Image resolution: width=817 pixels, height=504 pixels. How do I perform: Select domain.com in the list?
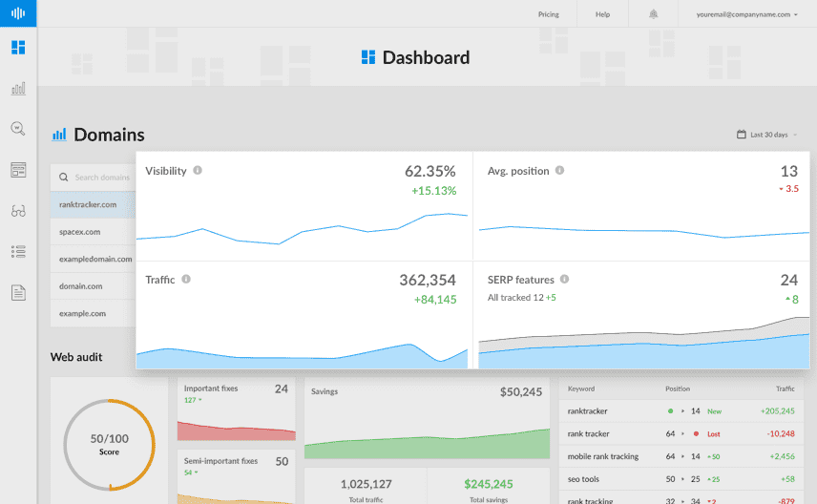pos(94,286)
